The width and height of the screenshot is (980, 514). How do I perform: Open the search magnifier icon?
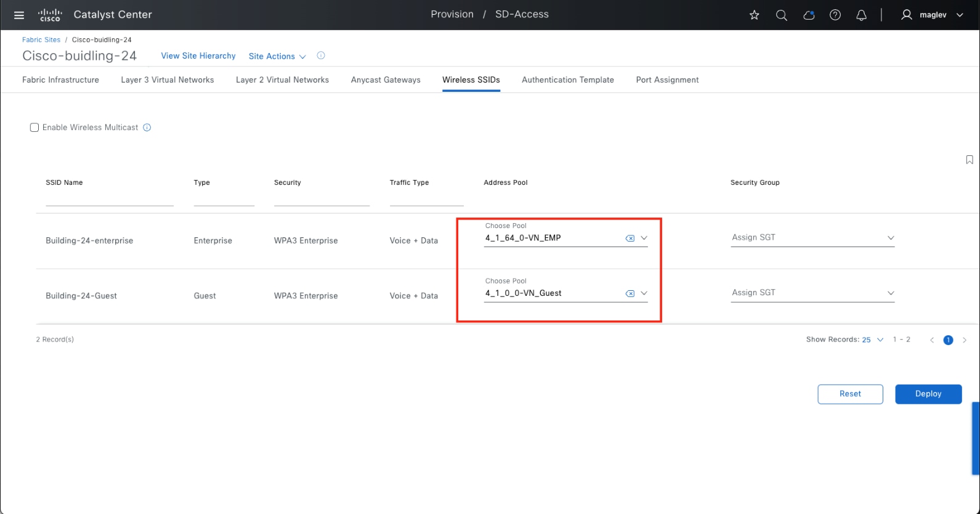(781, 15)
